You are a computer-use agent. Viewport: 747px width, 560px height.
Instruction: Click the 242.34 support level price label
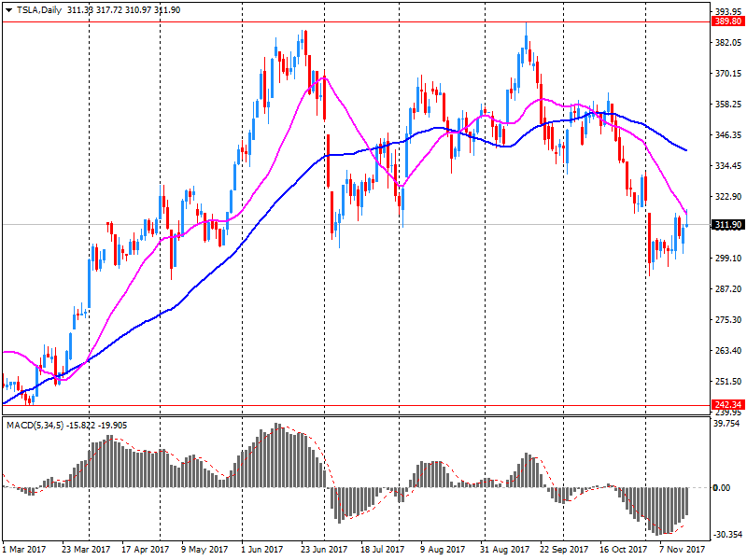point(728,405)
